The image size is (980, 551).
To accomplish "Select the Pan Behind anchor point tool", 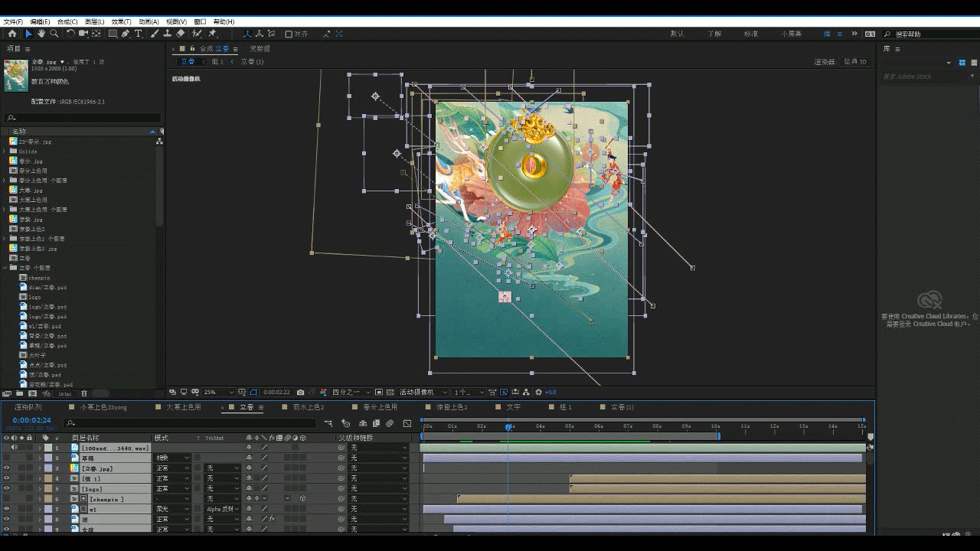I will pos(96,34).
